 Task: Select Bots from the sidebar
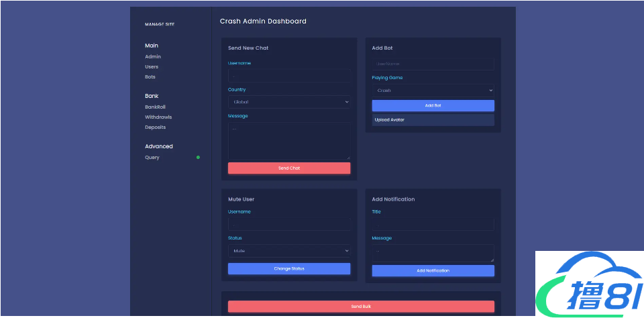click(x=150, y=77)
